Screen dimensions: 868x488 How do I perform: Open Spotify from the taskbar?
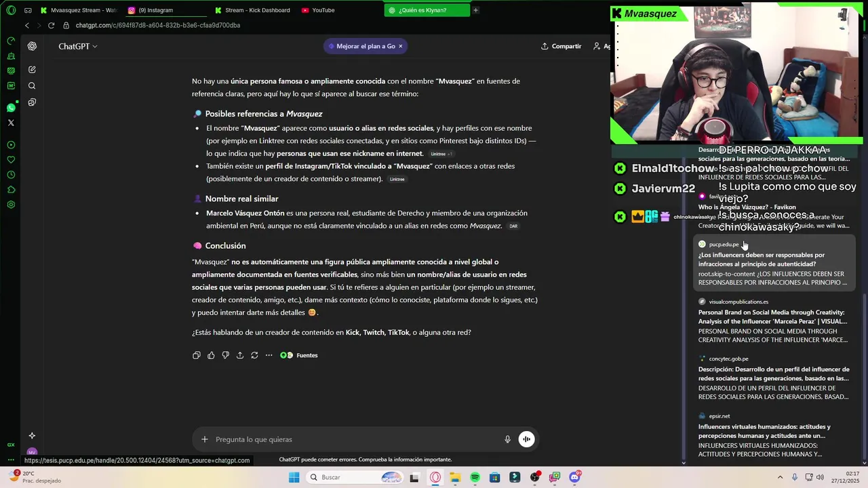pos(475,477)
